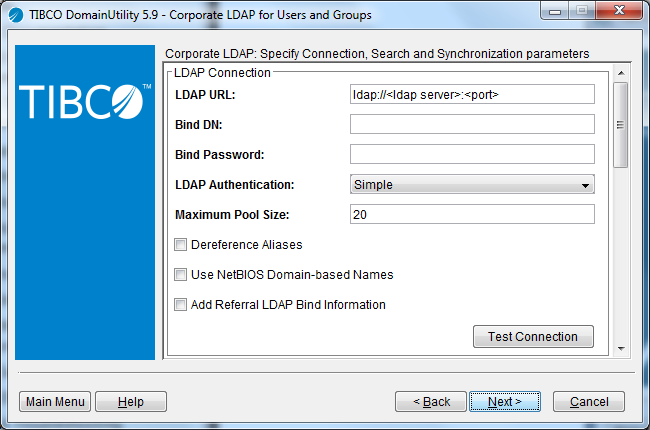
Task: Tick Add Referral LDAP Bind Information
Action: 181,304
